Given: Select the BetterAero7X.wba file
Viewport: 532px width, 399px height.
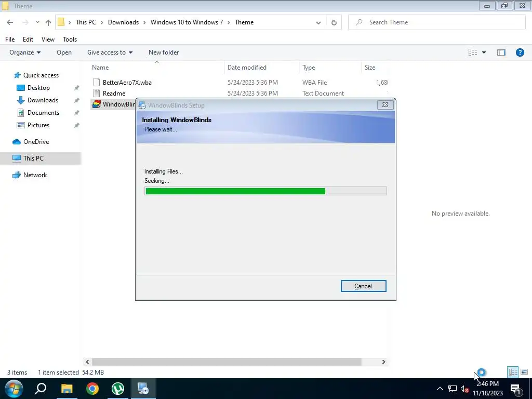Looking at the screenshot, I should coord(127,83).
